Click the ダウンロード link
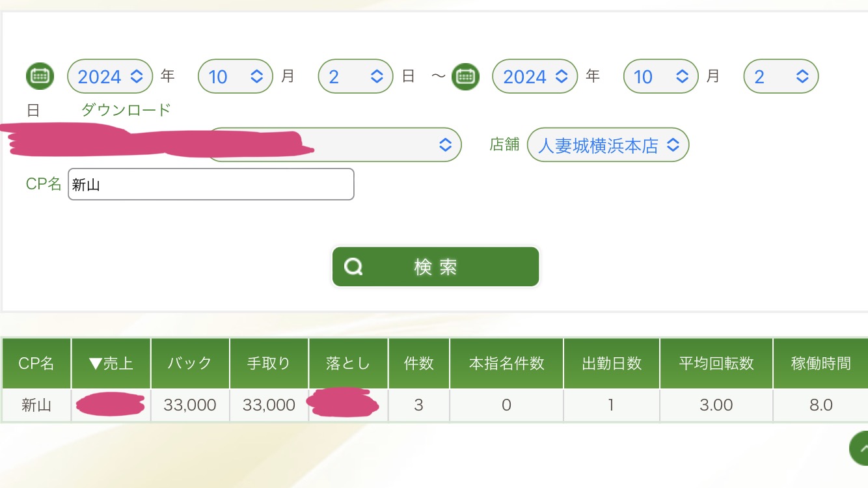This screenshot has width=868, height=488. click(126, 109)
